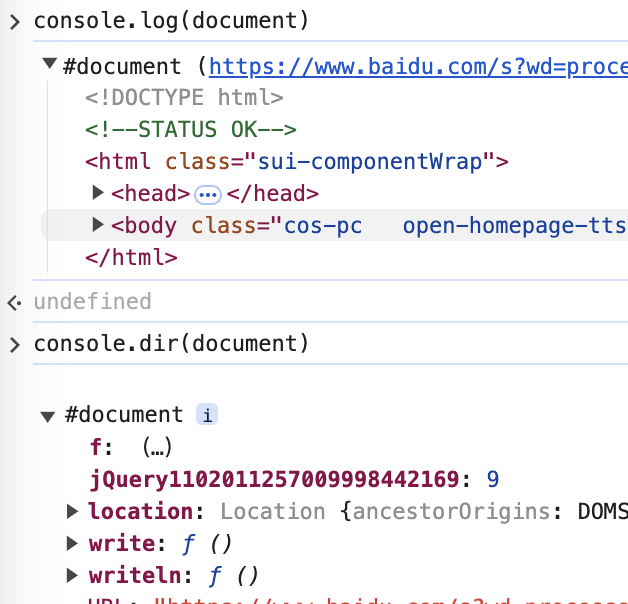Expand the write function property
The image size is (628, 604).
(x=72, y=544)
